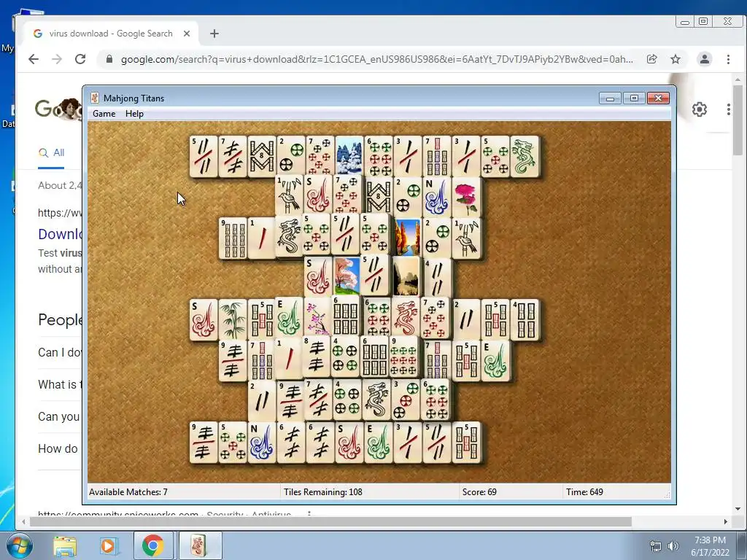Open Windows Media Player from taskbar
The width and height of the screenshot is (747, 560).
coord(108,545)
